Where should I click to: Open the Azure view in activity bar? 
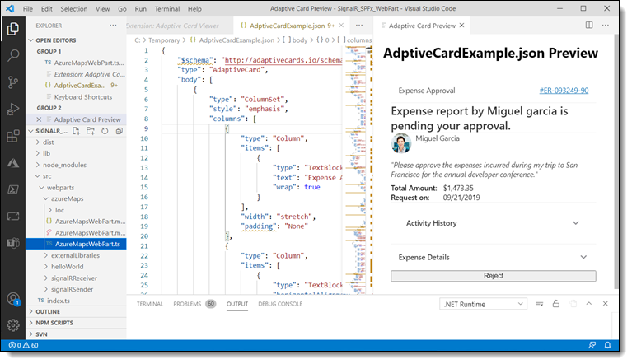tap(13, 163)
